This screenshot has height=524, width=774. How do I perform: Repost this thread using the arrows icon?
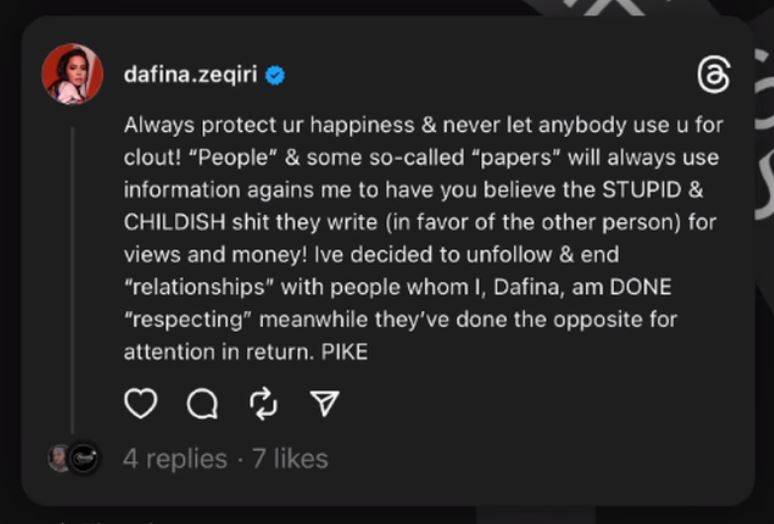(264, 404)
